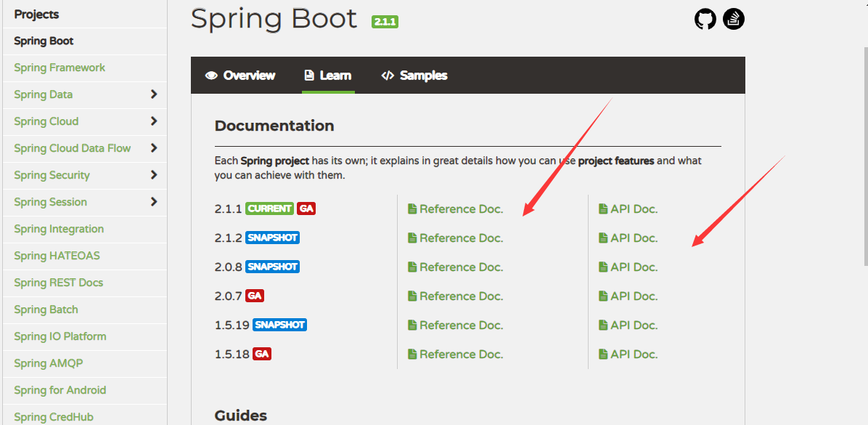Click the green 2.1.1 version badge

[385, 22]
